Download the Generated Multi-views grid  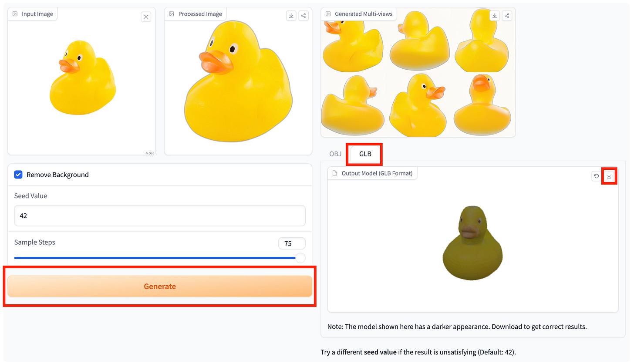[494, 15]
